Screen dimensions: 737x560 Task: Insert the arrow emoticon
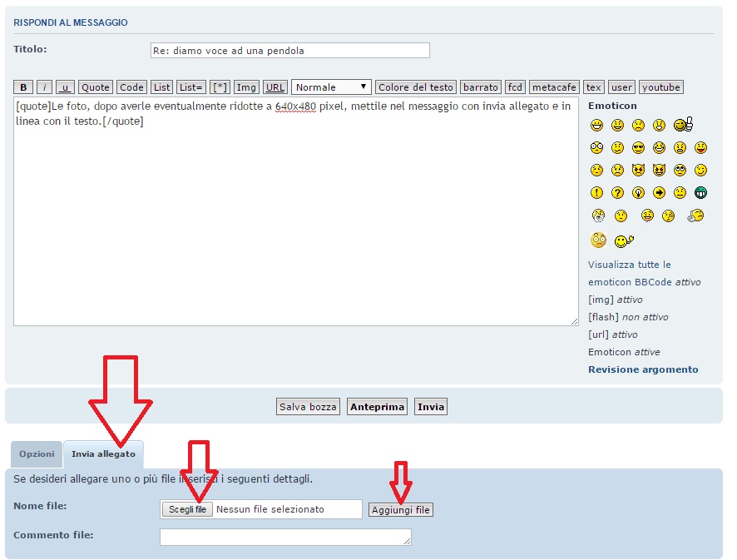(x=659, y=193)
